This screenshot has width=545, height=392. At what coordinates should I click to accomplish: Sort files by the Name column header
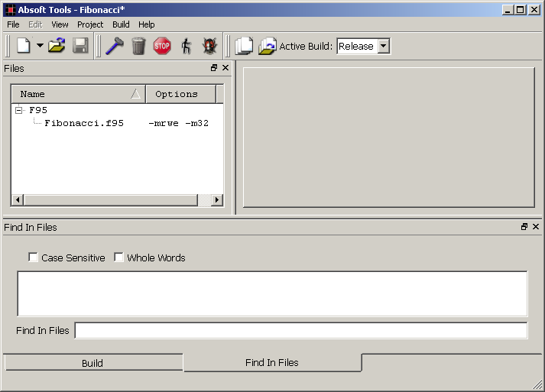pos(79,94)
